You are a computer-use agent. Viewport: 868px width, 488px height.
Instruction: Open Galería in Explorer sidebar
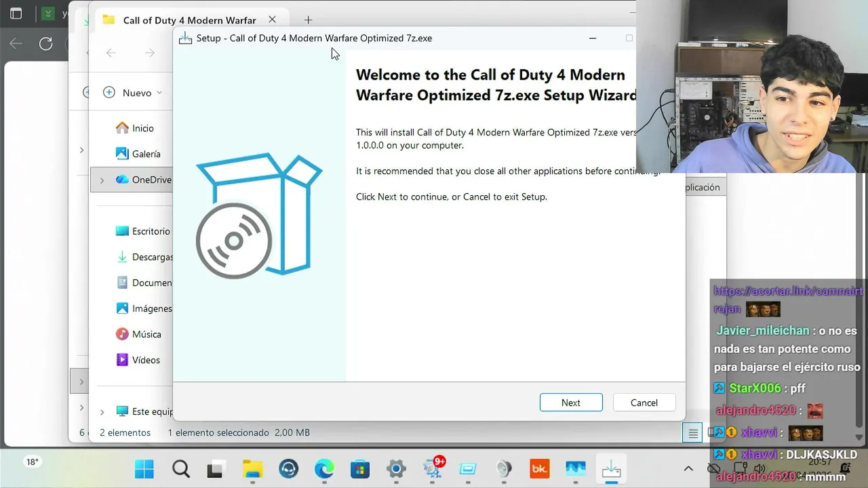pyautogui.click(x=146, y=154)
